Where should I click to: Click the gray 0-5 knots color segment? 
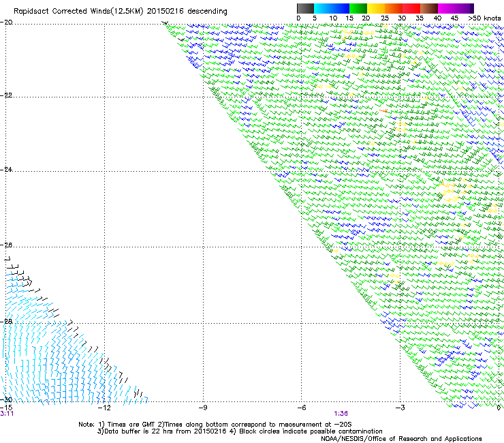point(305,8)
